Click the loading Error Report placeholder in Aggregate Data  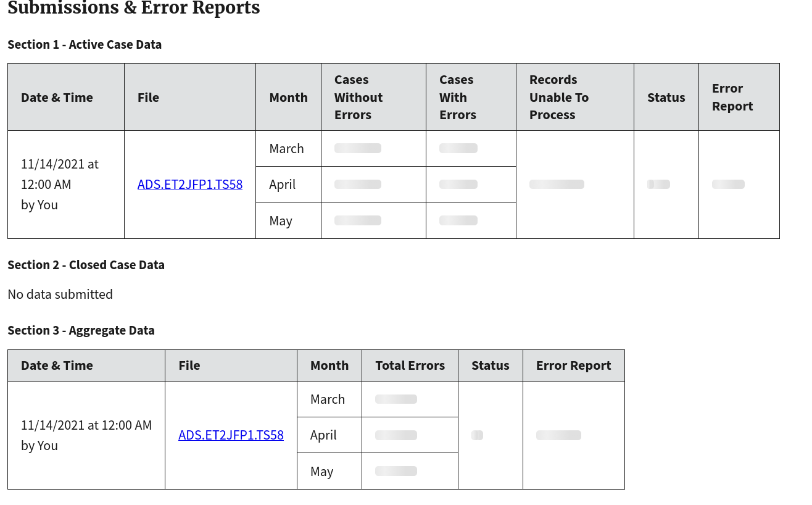point(558,435)
